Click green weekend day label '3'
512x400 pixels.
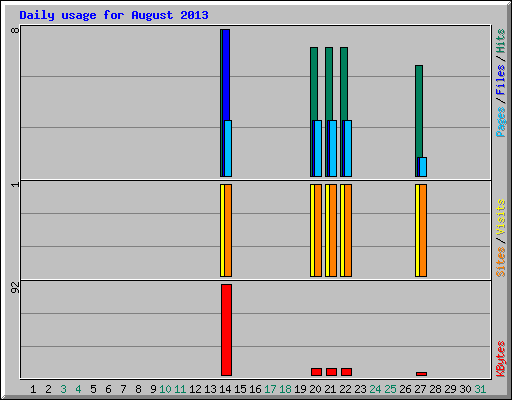pos(63,389)
